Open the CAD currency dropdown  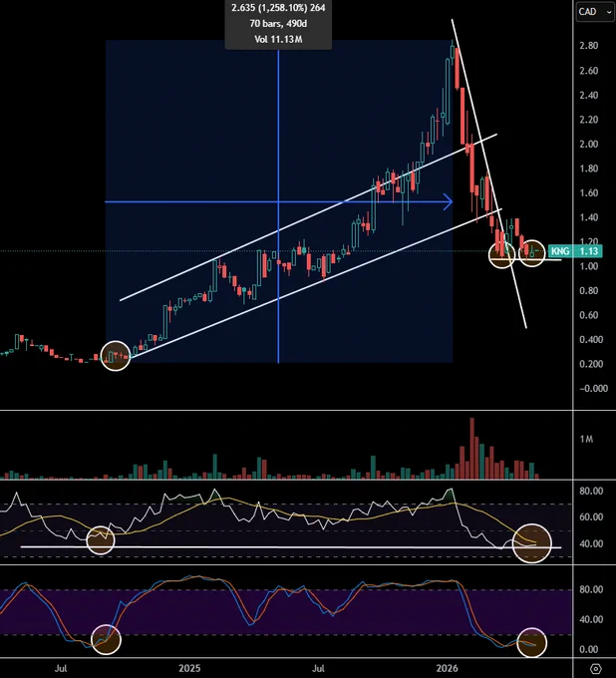tap(595, 12)
